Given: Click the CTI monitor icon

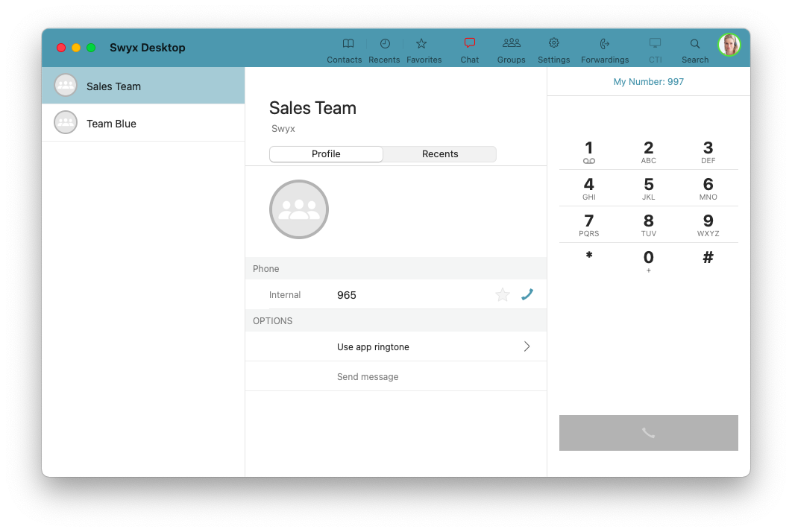Looking at the screenshot, I should pos(655,44).
